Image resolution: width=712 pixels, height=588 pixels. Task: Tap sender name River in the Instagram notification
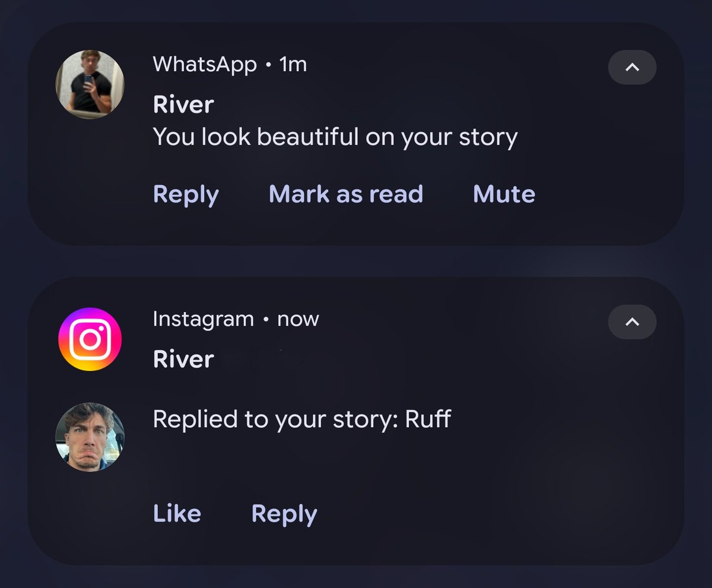pos(183,359)
